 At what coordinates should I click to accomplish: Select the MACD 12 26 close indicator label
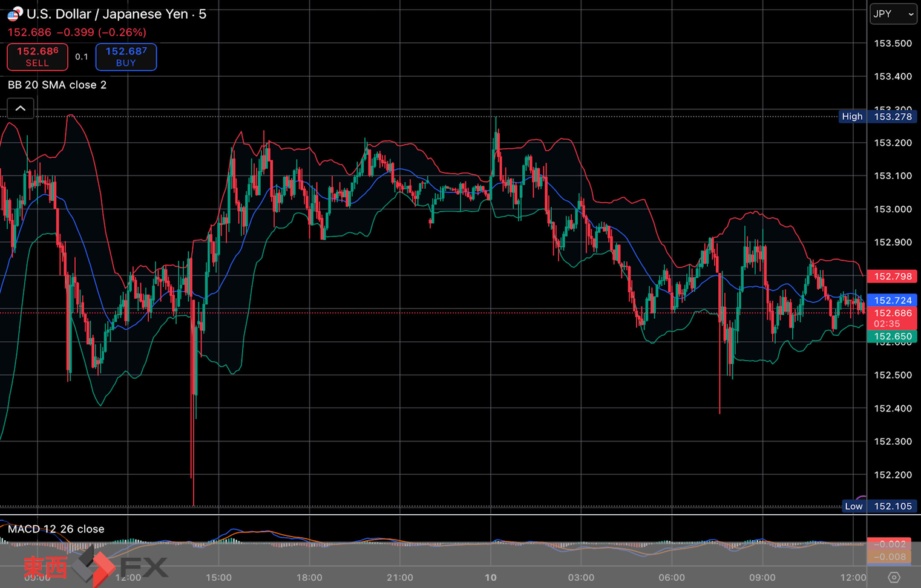pos(56,529)
